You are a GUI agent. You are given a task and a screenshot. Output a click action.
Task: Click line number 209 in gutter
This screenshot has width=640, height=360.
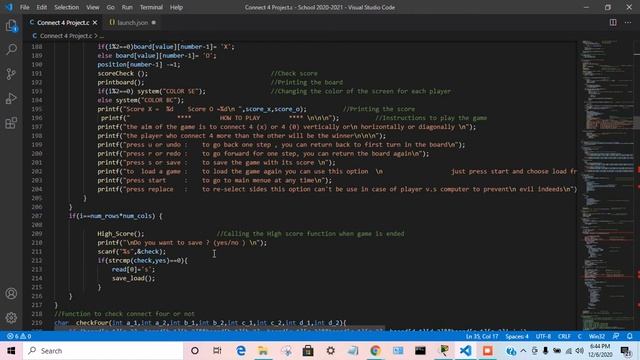click(37, 233)
